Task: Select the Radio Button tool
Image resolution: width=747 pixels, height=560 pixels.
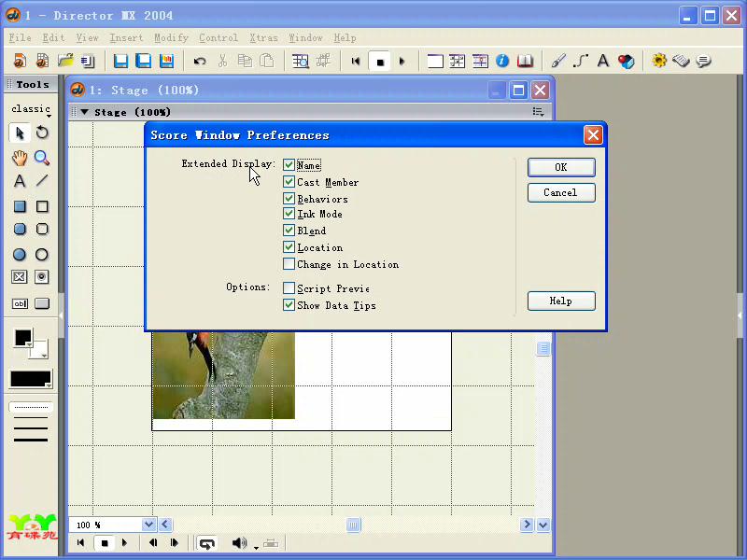Action: [x=42, y=276]
